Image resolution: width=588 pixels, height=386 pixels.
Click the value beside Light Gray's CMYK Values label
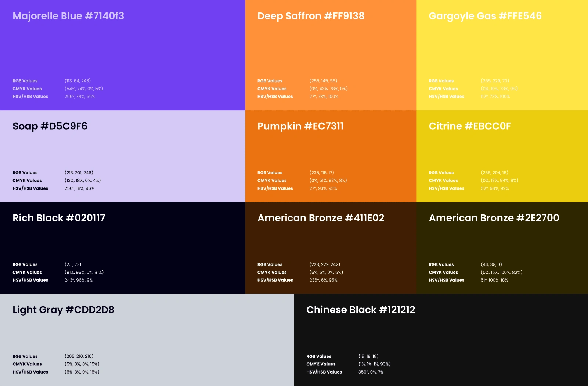click(x=82, y=364)
